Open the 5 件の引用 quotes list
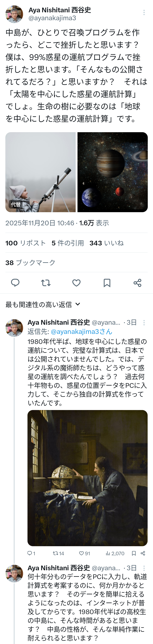153x644 pixels. [68, 243]
